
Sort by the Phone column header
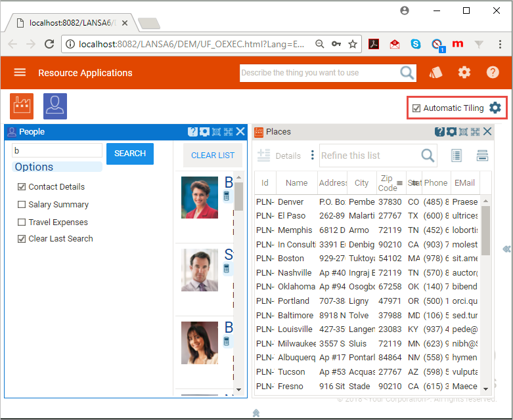point(435,182)
